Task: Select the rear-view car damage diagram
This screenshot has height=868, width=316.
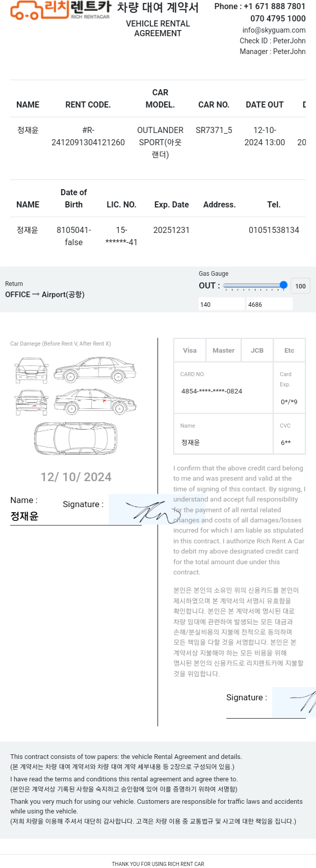Action: pos(32,403)
